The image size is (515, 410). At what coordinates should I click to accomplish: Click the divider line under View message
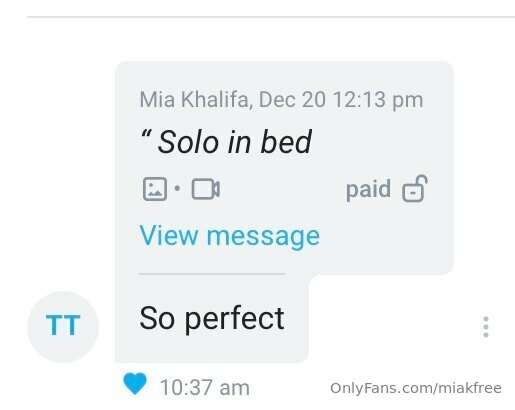[x=212, y=274]
